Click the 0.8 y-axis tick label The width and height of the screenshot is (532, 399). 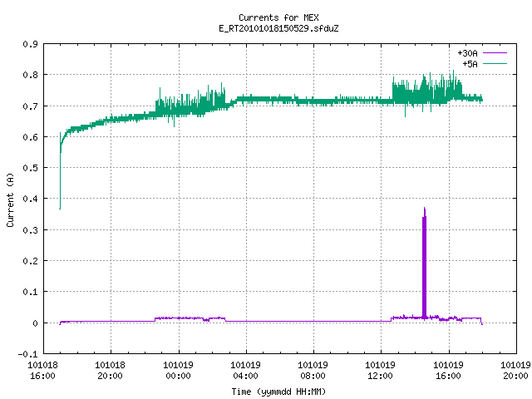30,75
